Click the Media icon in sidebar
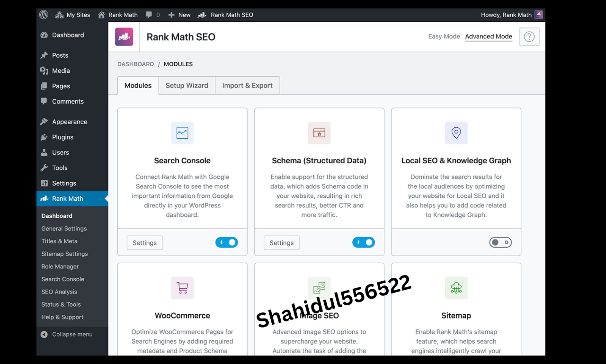The image size is (606, 364). tap(45, 71)
